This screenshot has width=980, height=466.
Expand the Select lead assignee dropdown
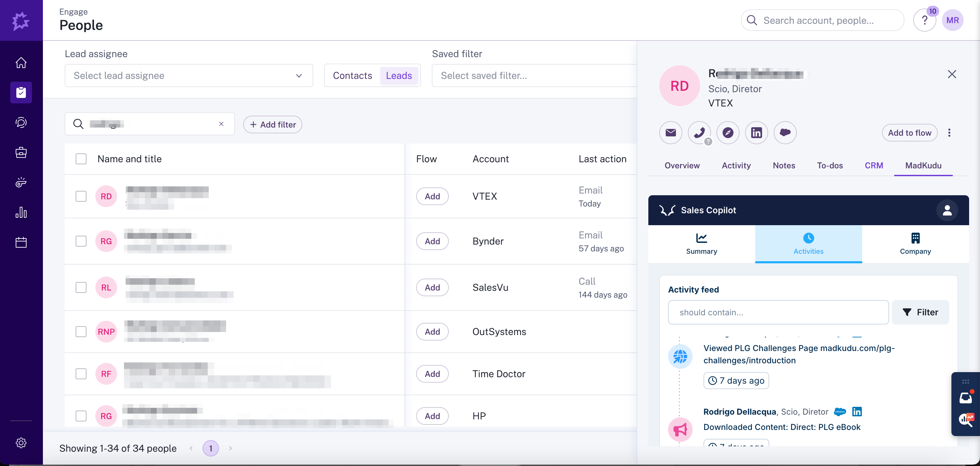189,76
